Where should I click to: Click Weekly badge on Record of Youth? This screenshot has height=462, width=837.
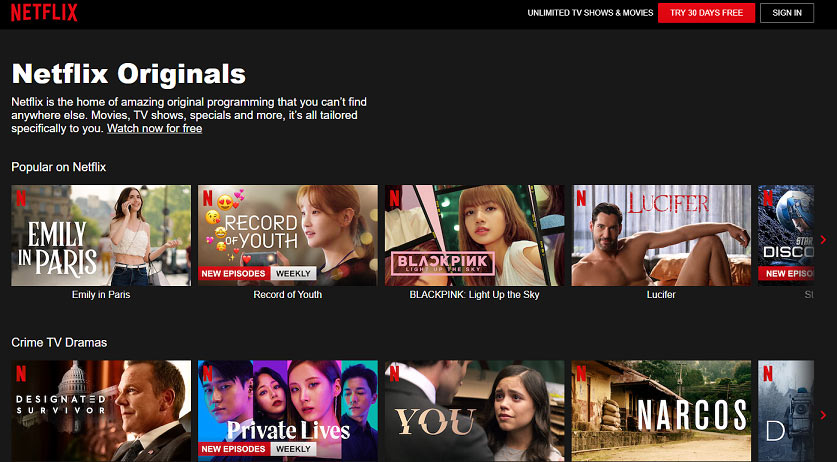click(293, 273)
